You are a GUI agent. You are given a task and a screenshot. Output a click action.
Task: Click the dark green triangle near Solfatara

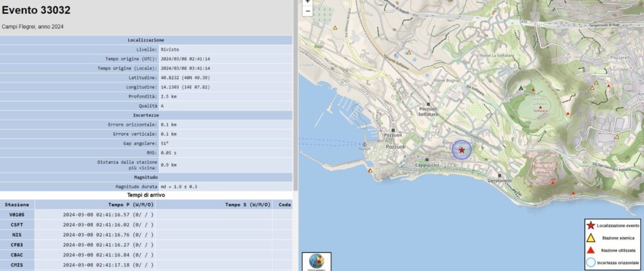pos(521,88)
